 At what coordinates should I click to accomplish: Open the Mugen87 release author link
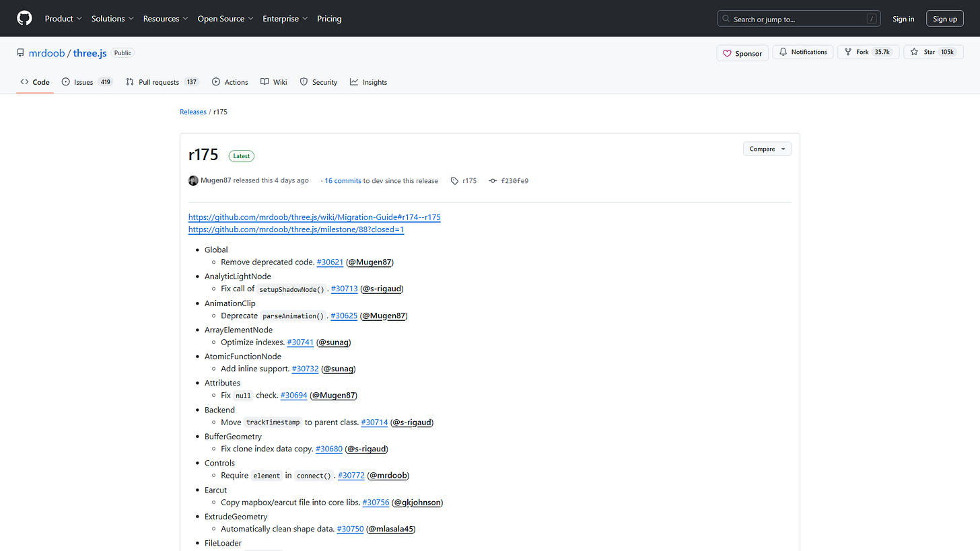(215, 180)
